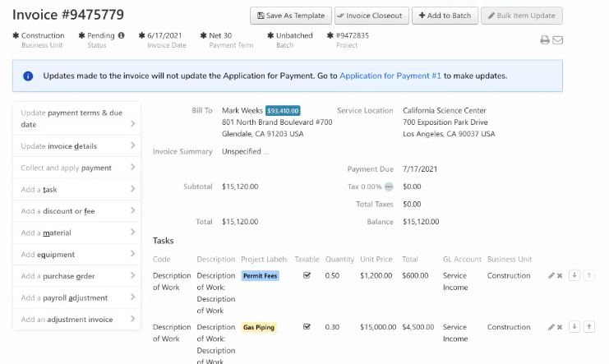
Task: Click the $4,500.00 total cell
Action: [x=418, y=327]
